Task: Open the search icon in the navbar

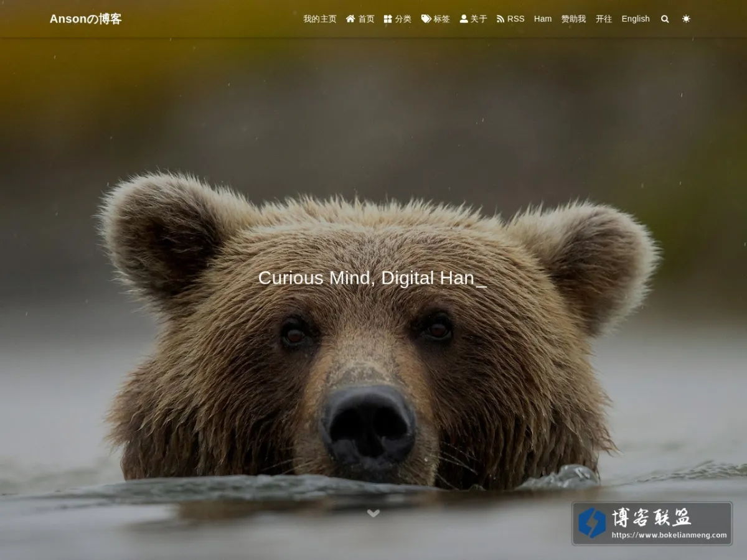Action: [665, 19]
